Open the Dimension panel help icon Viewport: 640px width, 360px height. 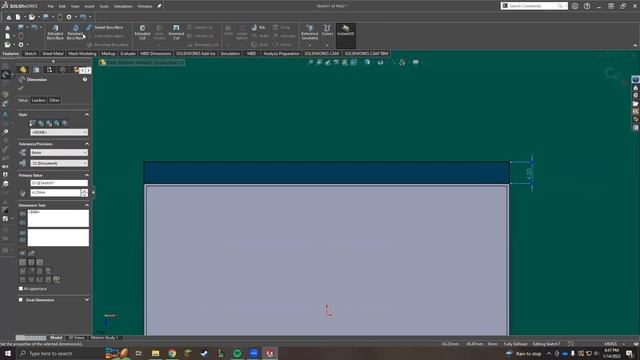85,80
